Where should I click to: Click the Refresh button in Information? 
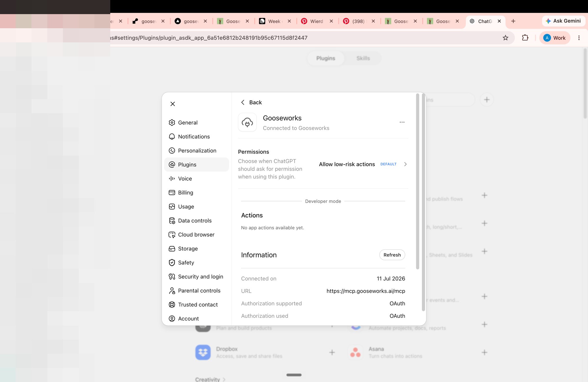click(x=392, y=255)
